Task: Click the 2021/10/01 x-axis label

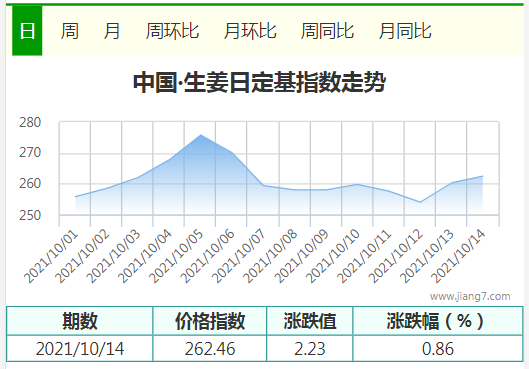Action: (51, 257)
